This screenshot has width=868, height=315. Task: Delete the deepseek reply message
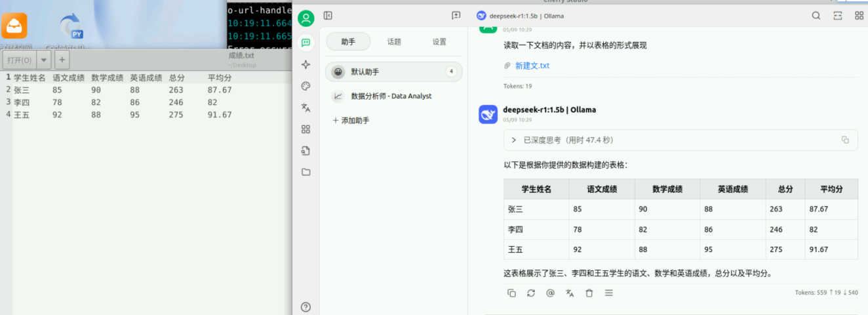(589, 293)
